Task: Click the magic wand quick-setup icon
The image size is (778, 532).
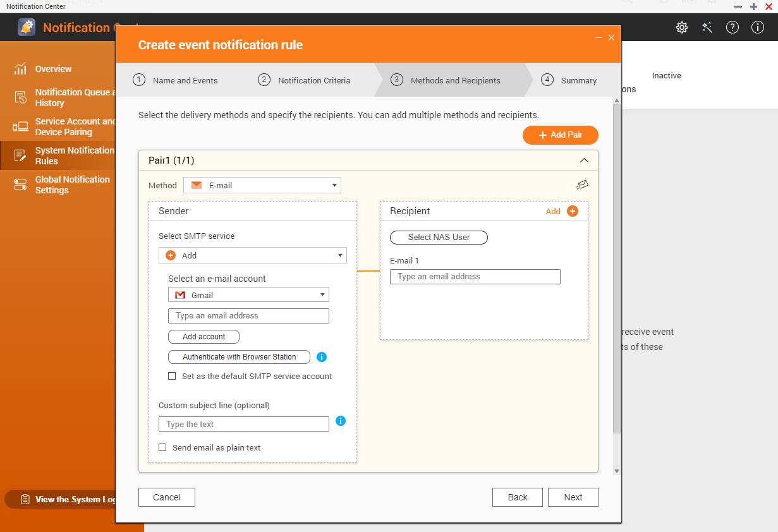Action: 707,27
